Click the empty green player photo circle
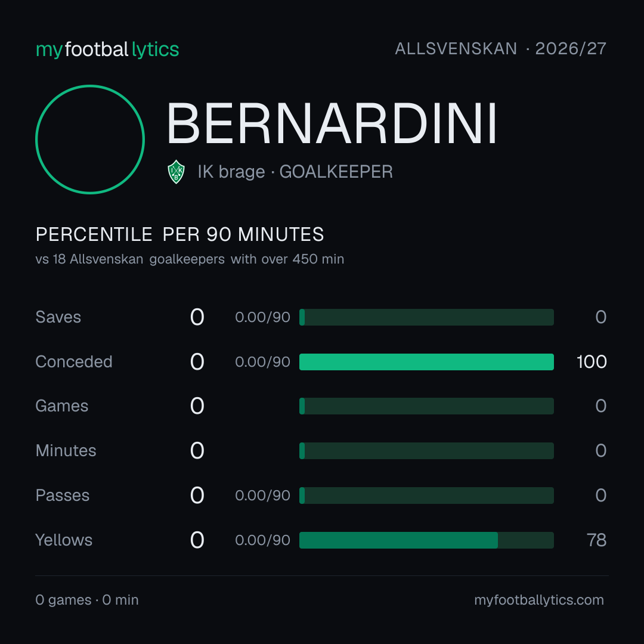The image size is (644, 644). (x=90, y=139)
